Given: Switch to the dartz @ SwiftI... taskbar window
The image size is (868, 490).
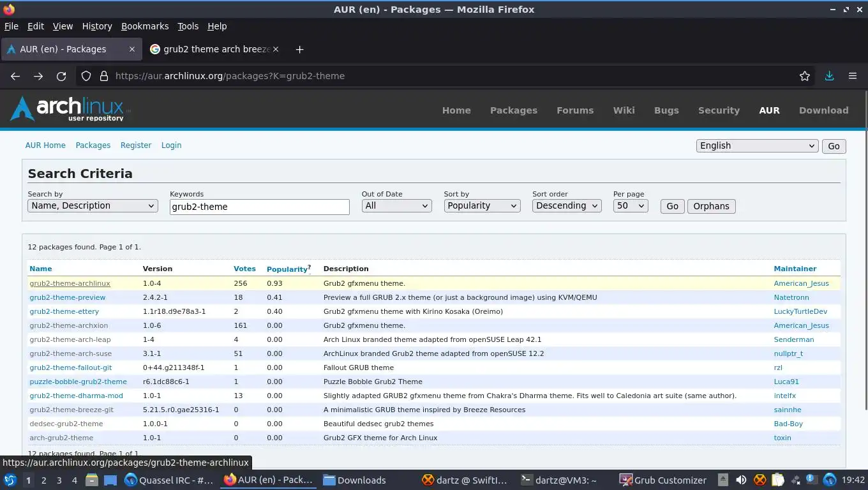Looking at the screenshot, I should pyautogui.click(x=465, y=480).
